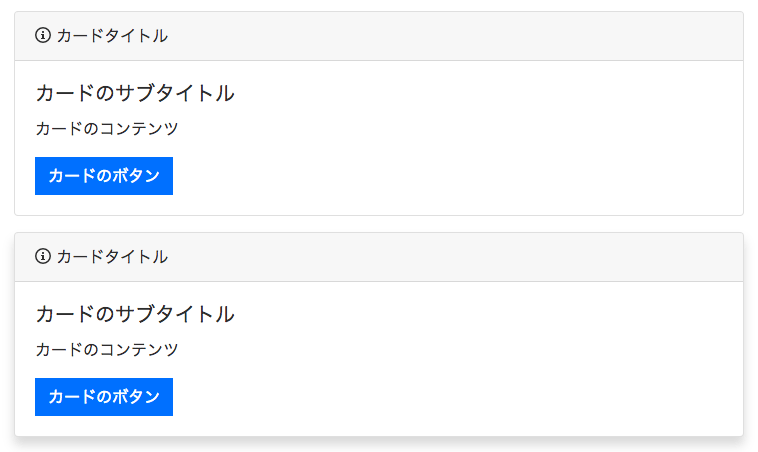Select the カードタイトル text in the second card header
758x452 pixels.
click(x=112, y=257)
